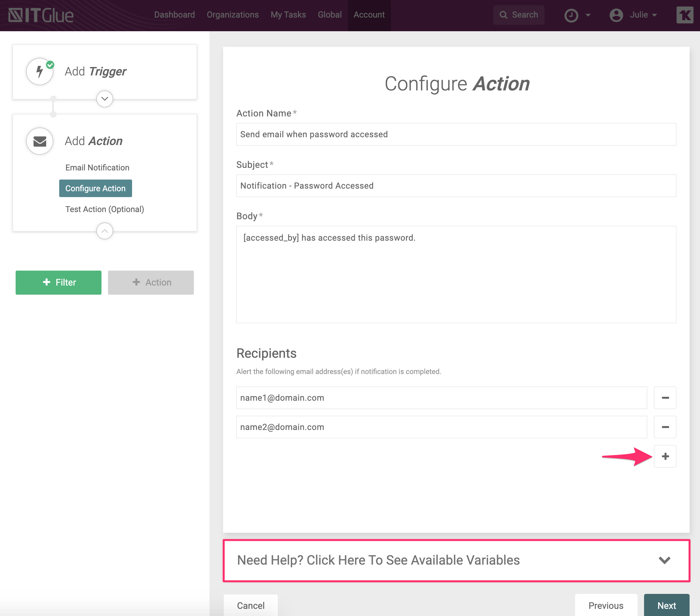Click the Next button
The width and height of the screenshot is (700, 616).
pos(666,605)
